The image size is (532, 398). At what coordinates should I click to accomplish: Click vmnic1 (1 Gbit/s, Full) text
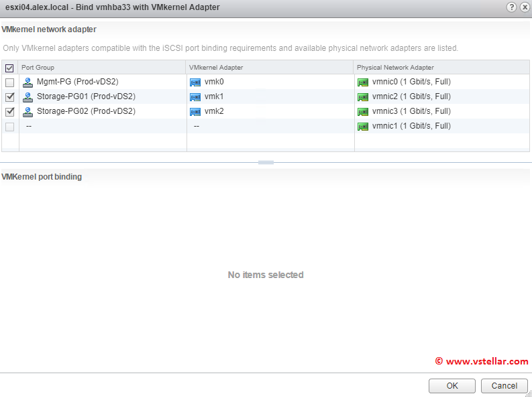pyautogui.click(x=411, y=126)
